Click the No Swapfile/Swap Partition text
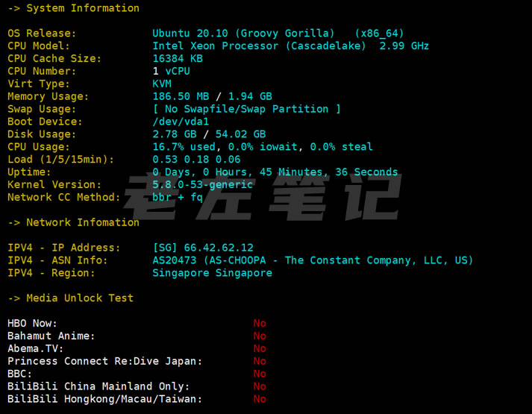 246,109
